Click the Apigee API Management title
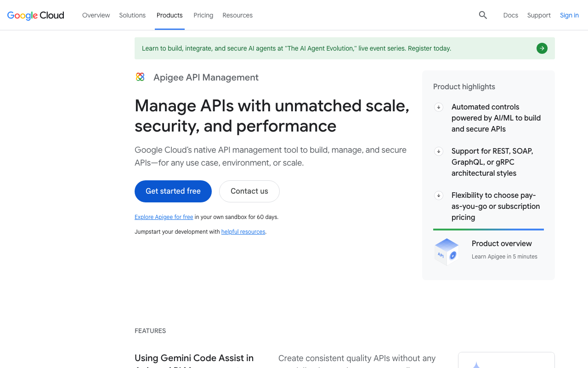The width and height of the screenshot is (588, 368). (206, 77)
